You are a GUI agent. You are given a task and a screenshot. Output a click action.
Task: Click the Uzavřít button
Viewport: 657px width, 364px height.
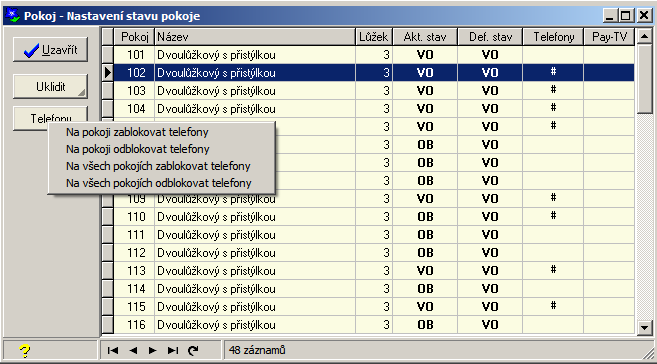tap(50, 50)
